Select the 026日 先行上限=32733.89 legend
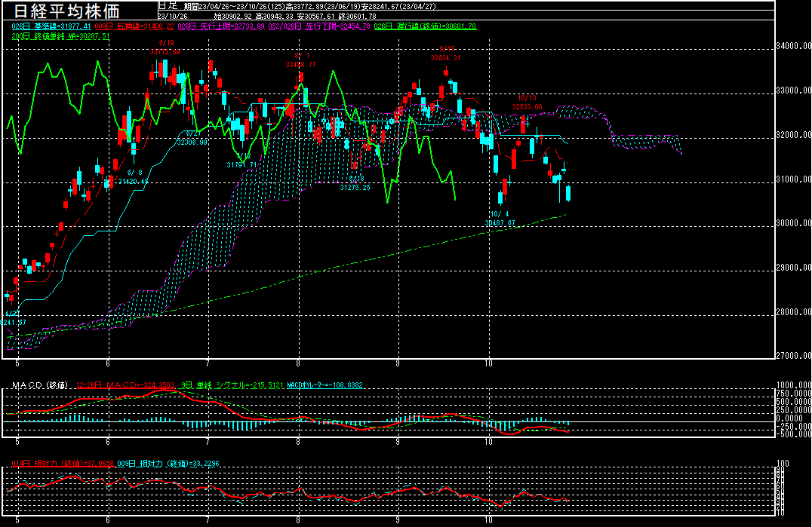Screen dimensions: 812x527 (221, 26)
